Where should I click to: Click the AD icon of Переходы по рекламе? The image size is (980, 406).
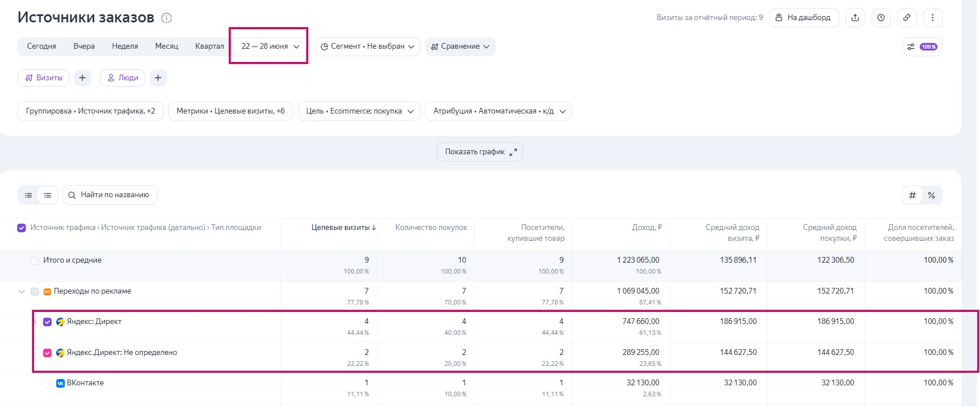coord(47,291)
